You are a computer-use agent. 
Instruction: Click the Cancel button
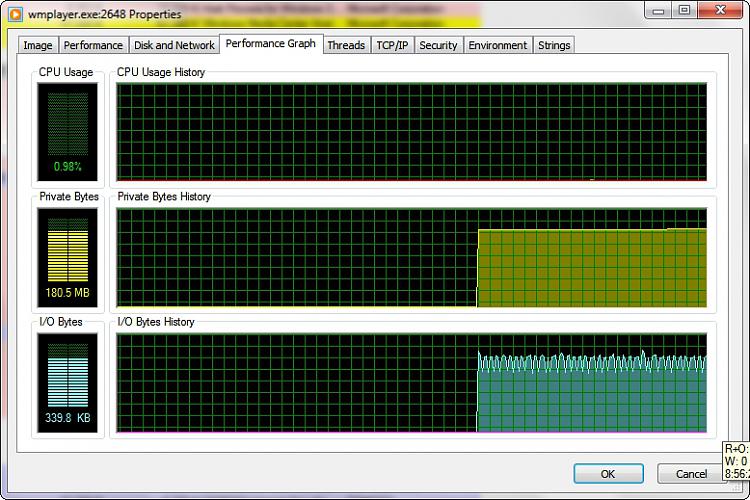click(691, 474)
